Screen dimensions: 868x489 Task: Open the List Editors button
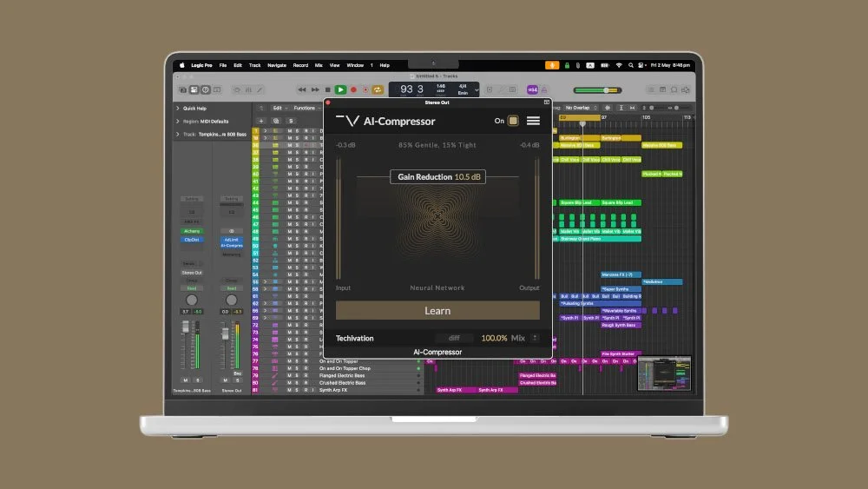(651, 89)
